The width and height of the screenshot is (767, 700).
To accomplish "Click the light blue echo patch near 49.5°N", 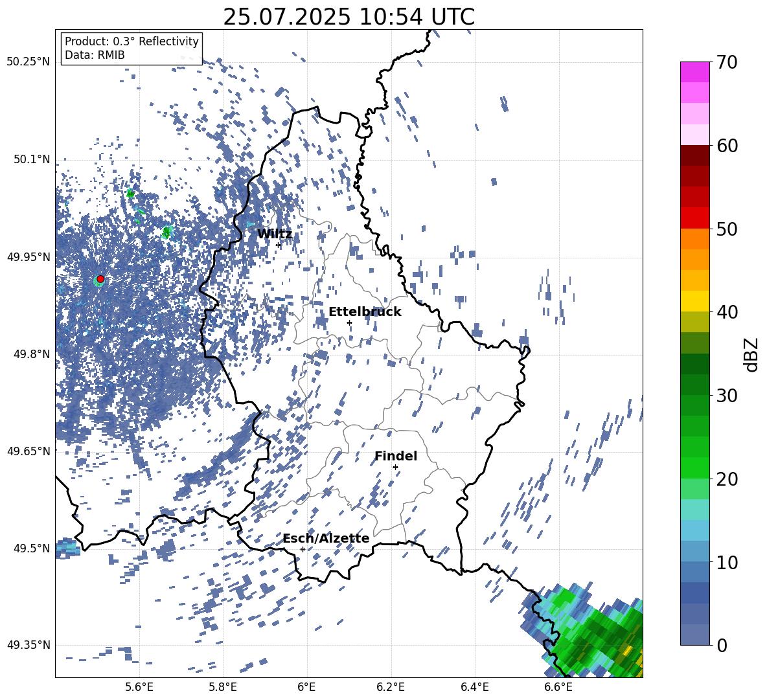I will tap(67, 548).
